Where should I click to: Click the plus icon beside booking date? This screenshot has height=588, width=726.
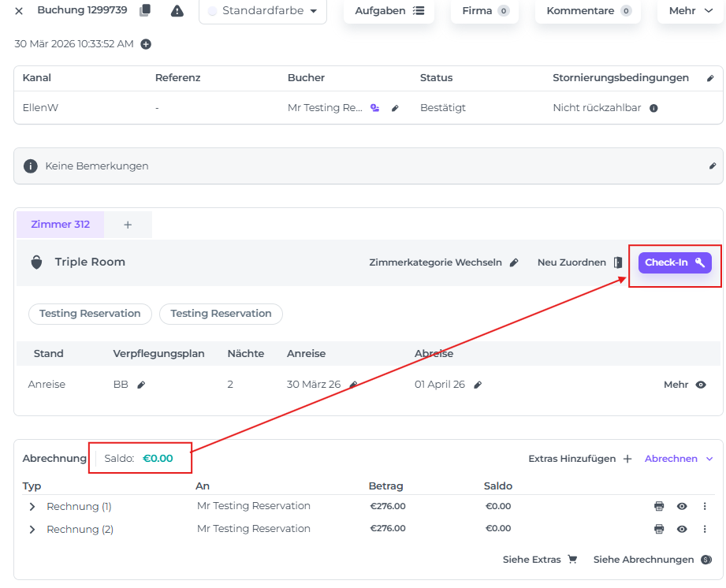pos(146,44)
